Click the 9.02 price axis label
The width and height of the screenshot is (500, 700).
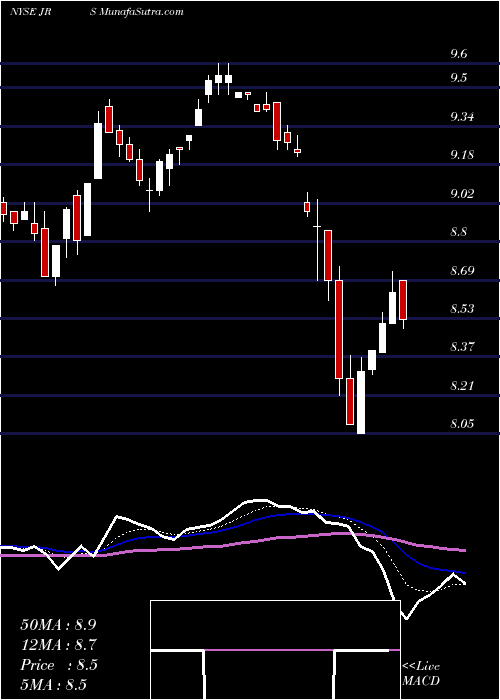click(x=462, y=194)
